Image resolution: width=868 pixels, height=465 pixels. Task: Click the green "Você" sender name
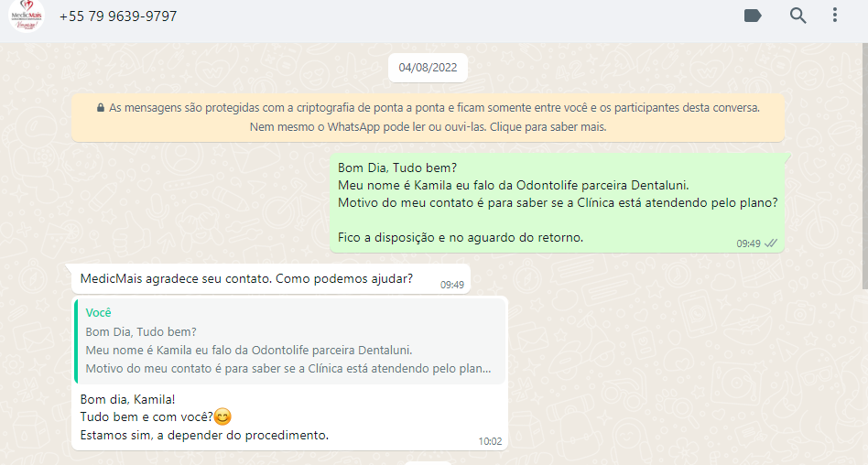tap(98, 313)
